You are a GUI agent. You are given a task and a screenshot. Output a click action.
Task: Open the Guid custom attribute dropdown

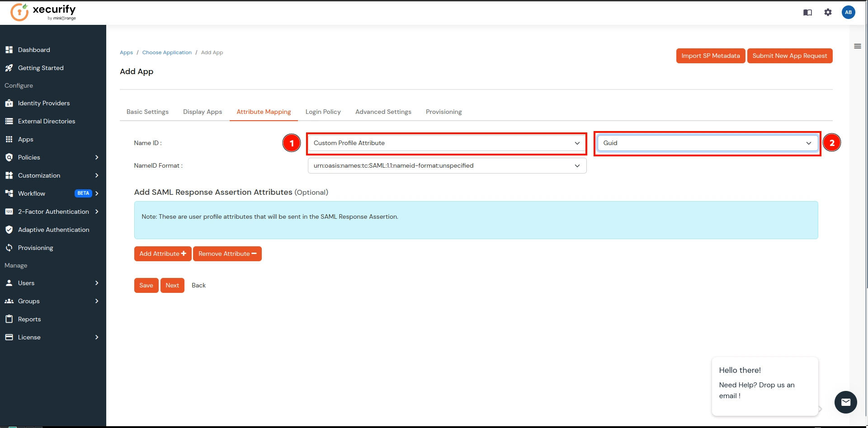pos(707,143)
